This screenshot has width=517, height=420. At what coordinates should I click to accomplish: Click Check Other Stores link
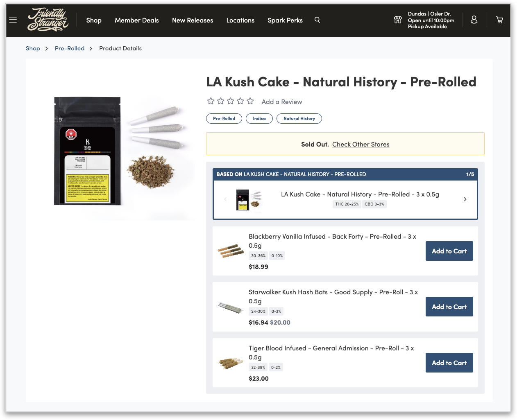(361, 144)
